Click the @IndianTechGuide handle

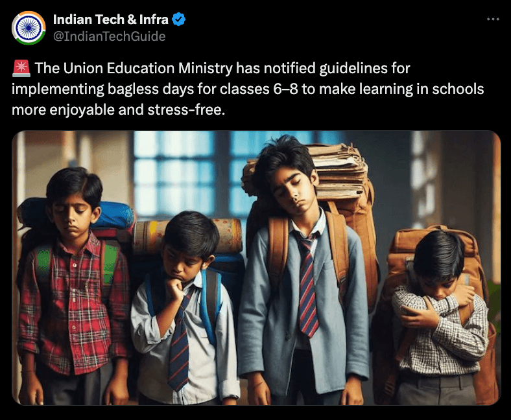109,36
